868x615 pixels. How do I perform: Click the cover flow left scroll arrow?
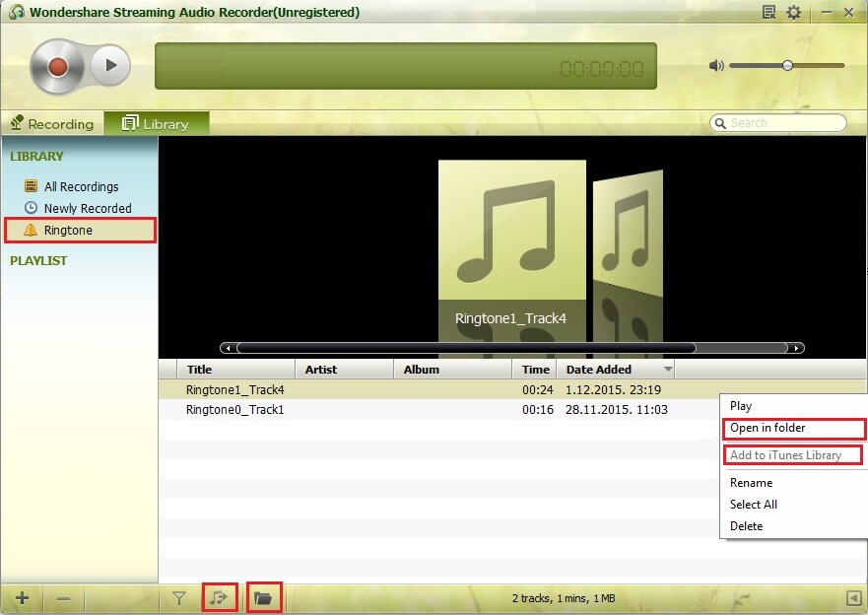coord(228,348)
